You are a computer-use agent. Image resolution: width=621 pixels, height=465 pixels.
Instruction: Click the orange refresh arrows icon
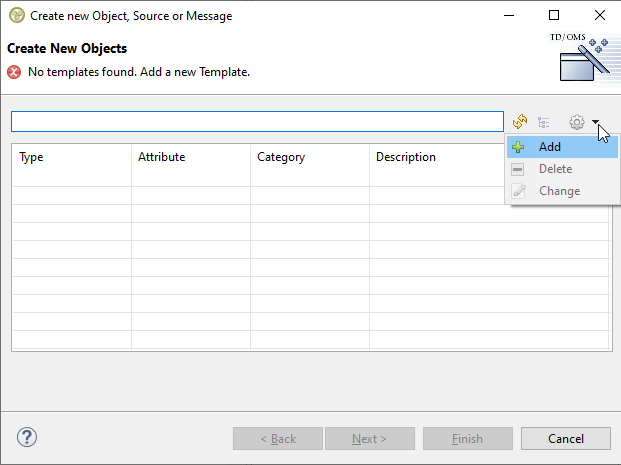click(x=520, y=122)
